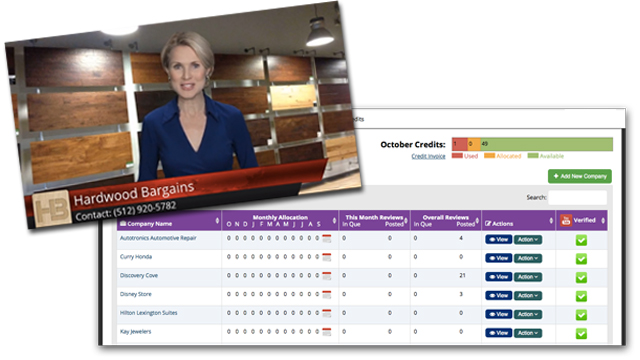Open Disney Store allocation calendar icon
The height and width of the screenshot is (360, 640).
[x=327, y=295]
